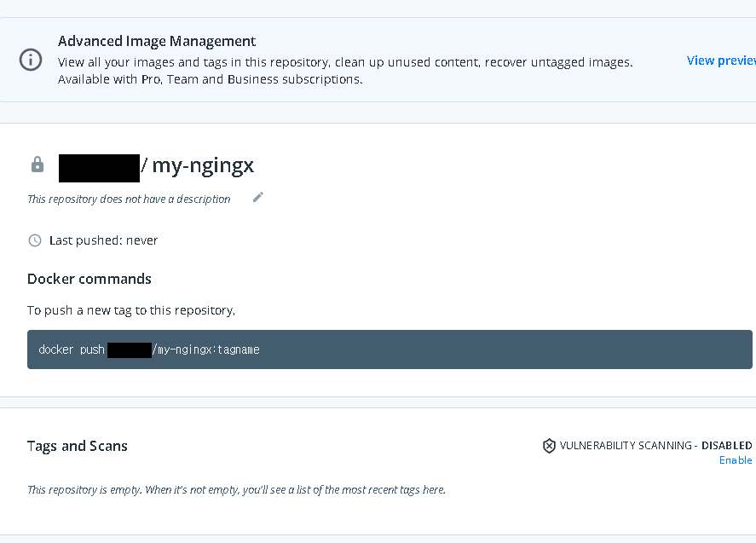Screen dimensions: 756x543
Task: Click the Tags and Scans heading
Action: pyautogui.click(x=78, y=446)
